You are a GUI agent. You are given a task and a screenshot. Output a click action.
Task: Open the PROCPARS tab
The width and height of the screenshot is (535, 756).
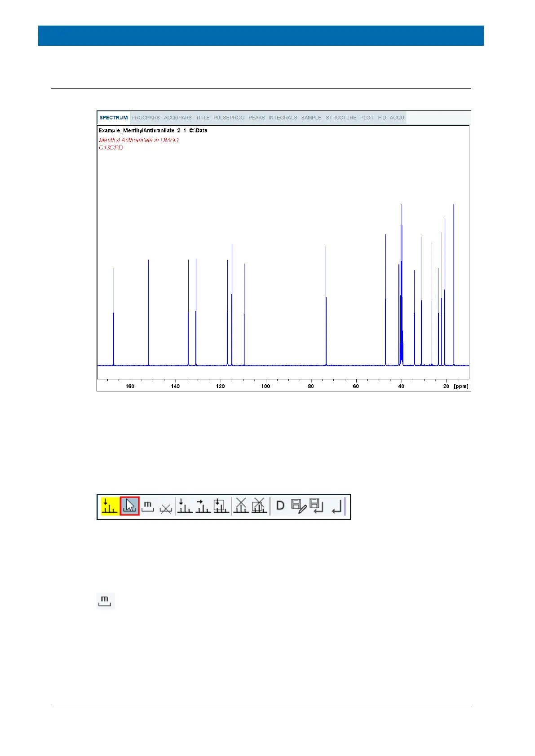tap(146, 118)
